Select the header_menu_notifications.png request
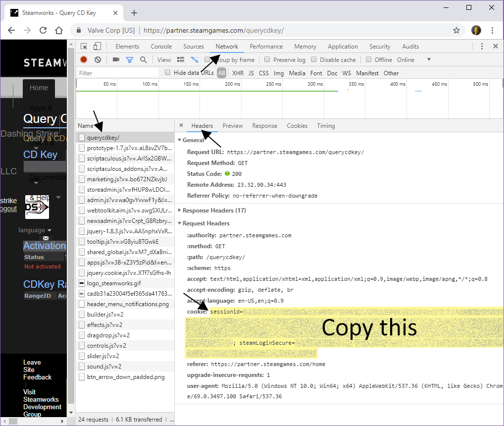This screenshot has width=504, height=426. coord(125,304)
